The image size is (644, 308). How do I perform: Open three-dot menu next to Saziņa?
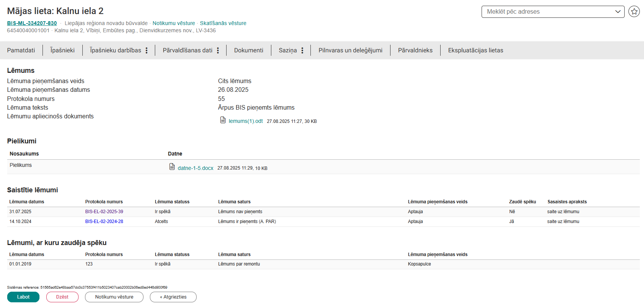pyautogui.click(x=302, y=50)
